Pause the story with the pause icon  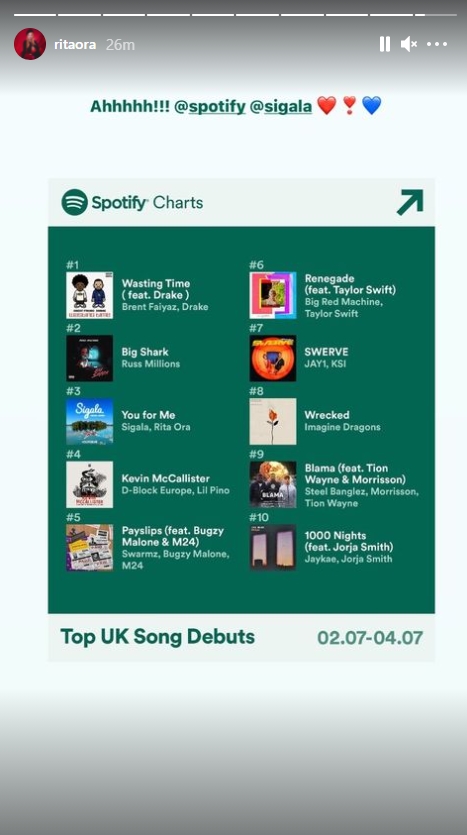[384, 44]
